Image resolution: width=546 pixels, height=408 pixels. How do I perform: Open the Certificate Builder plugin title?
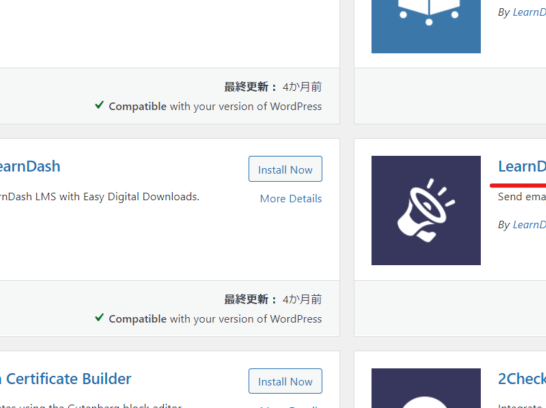66,379
